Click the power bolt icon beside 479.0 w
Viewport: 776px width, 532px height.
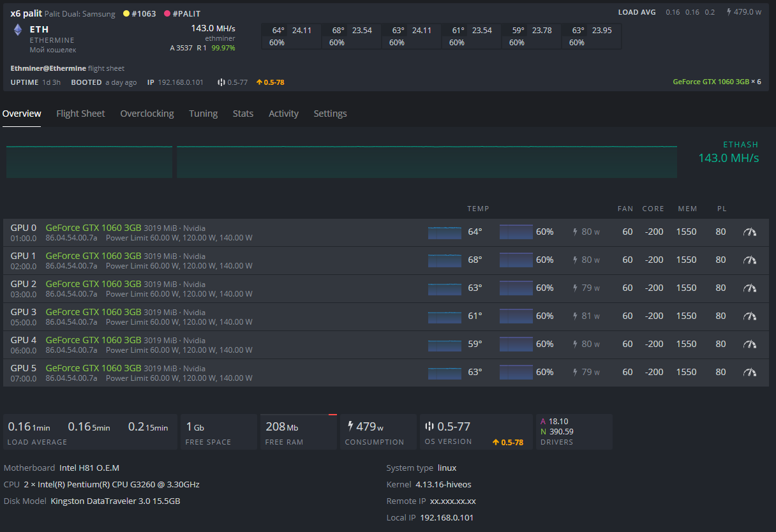click(x=729, y=12)
